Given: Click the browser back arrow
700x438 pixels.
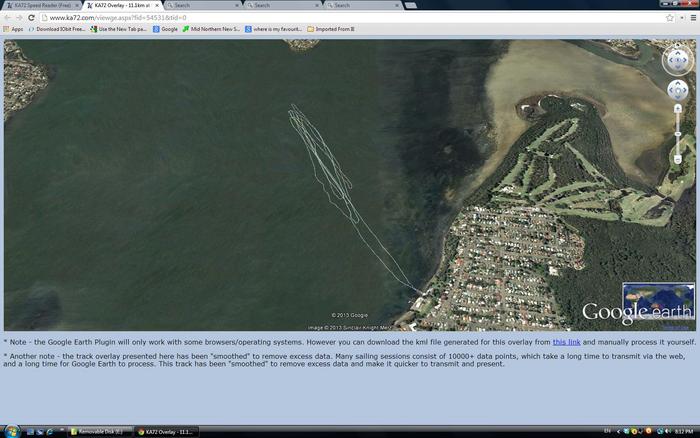Looking at the screenshot, I should tap(7, 17).
